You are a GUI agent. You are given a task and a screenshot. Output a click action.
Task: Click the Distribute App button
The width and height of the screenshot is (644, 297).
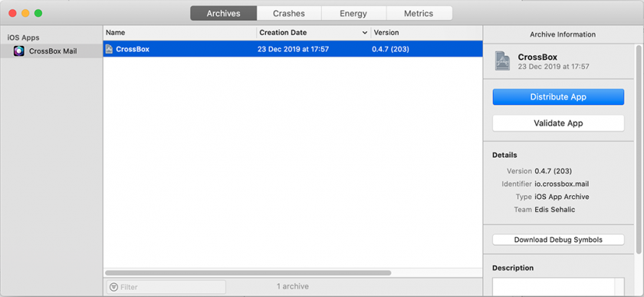(558, 97)
